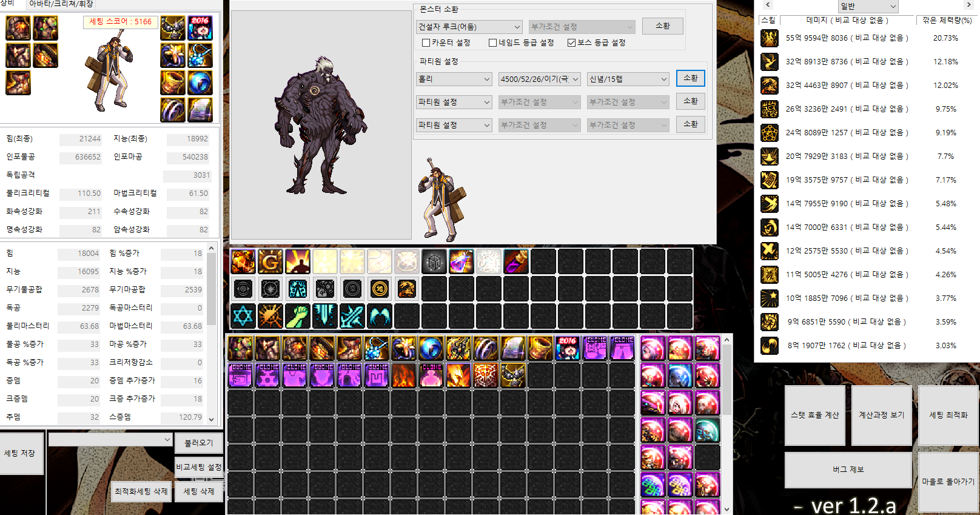Click the 버그 제보 button
The image size is (980, 515).
pyautogui.click(x=848, y=470)
